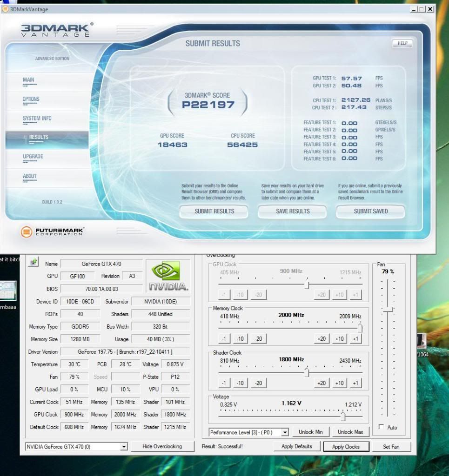Image resolution: width=449 pixels, height=476 pixels.
Task: Decrease Shader Clock by 20 MHz
Action: [x=259, y=383]
